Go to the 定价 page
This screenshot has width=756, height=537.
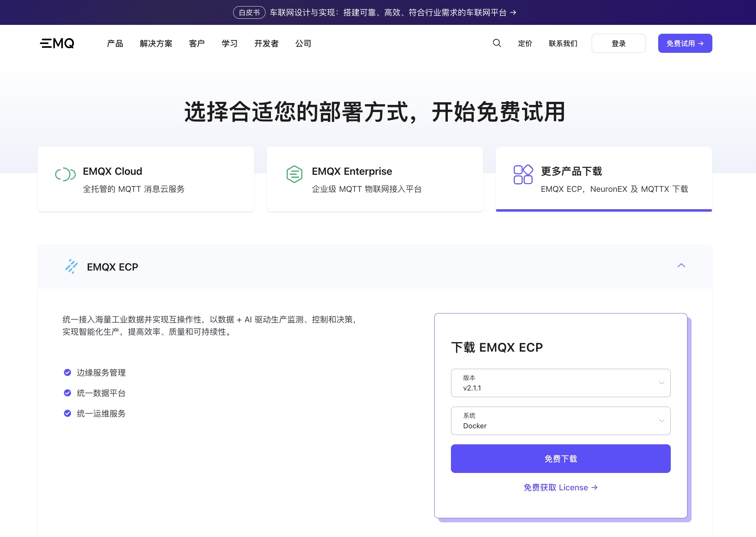coord(525,44)
